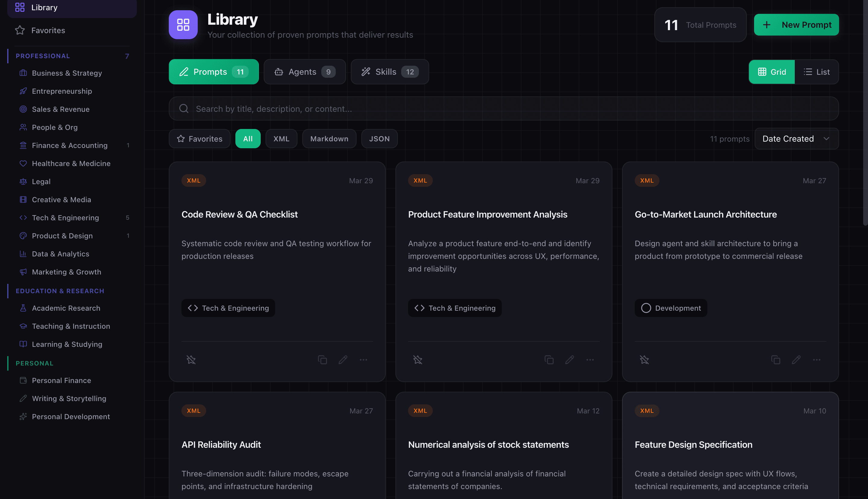
Task: Filter prompts by XML format
Action: click(281, 138)
